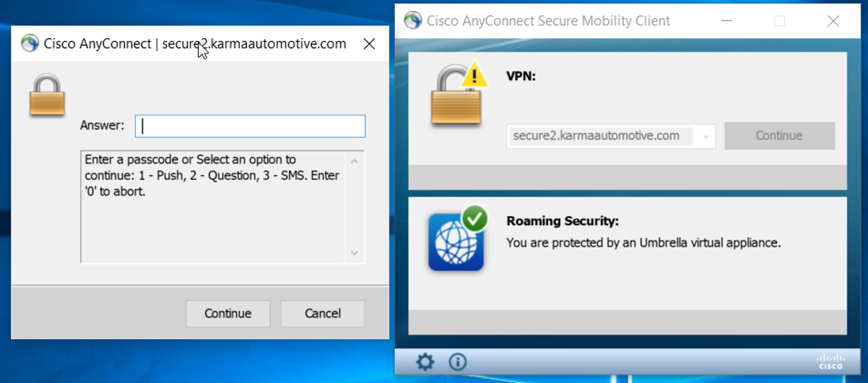Expand the secure2.karmaautomotive.com server dropdown
Viewport: 868px width, 383px height.
705,136
